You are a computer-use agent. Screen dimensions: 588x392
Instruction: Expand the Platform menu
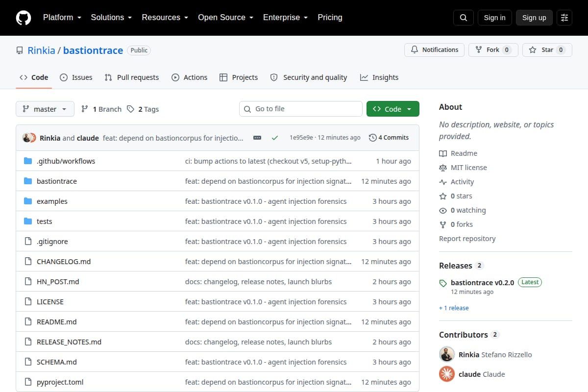click(61, 18)
